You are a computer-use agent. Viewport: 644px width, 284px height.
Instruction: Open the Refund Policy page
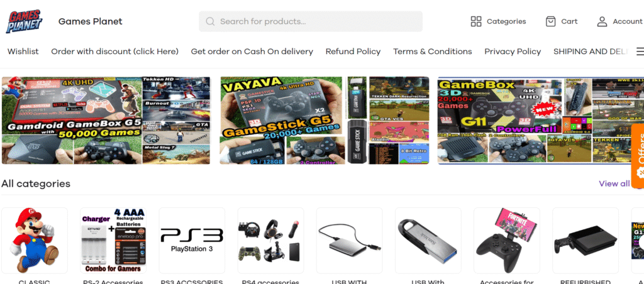pyautogui.click(x=353, y=52)
